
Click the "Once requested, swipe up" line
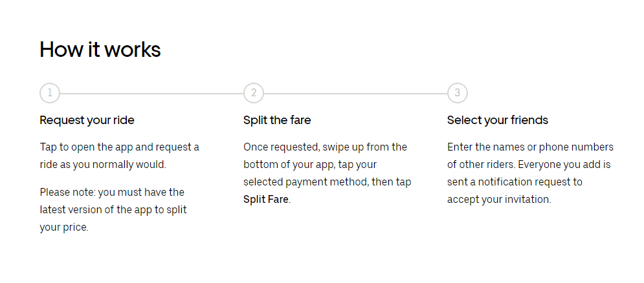coord(326,147)
